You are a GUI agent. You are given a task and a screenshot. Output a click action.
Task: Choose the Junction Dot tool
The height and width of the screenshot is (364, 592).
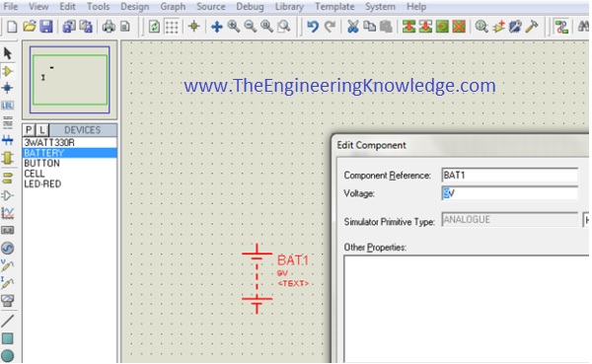8,88
